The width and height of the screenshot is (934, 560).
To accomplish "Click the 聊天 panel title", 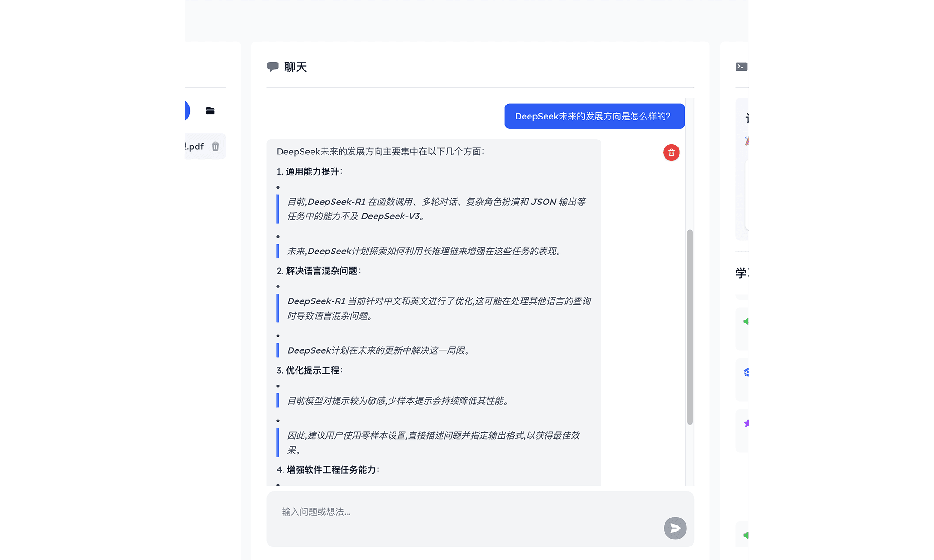I will [296, 67].
